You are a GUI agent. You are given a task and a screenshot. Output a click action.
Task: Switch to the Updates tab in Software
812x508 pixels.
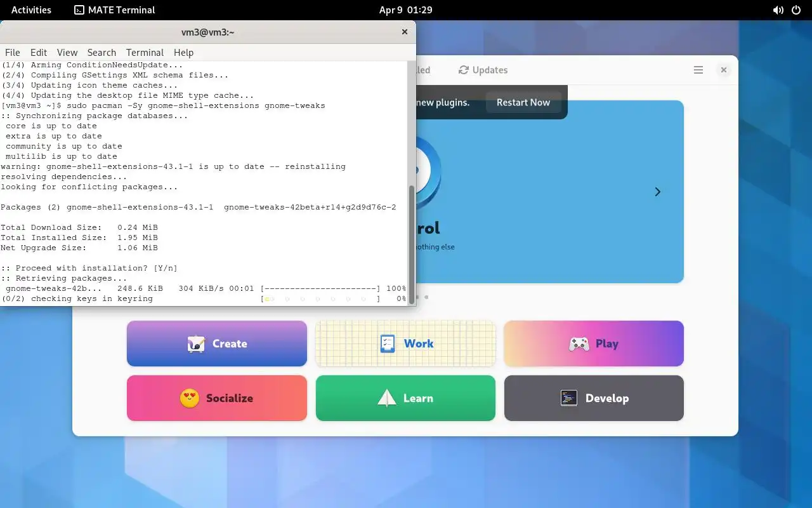tap(483, 70)
